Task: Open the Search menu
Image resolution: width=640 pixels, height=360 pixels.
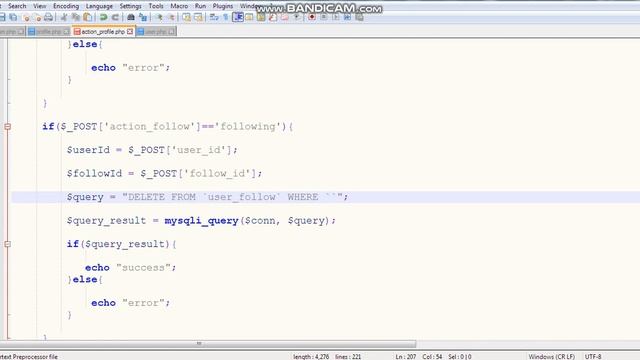Action: pyautogui.click(x=17, y=6)
